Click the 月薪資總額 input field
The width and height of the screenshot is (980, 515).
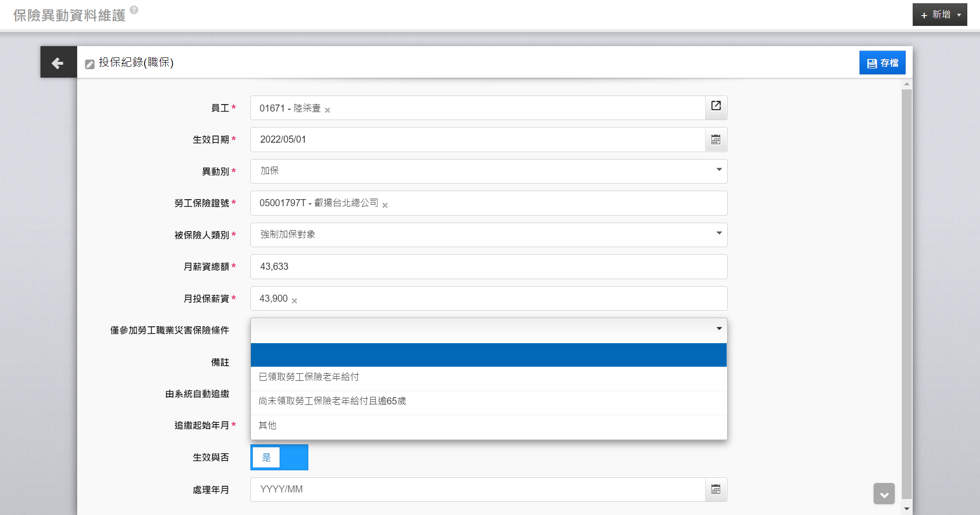point(489,267)
